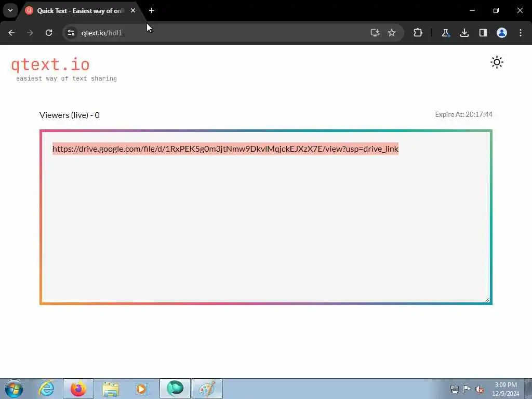Open the Extensions puzzle icon
The width and height of the screenshot is (532, 399).
pyautogui.click(x=418, y=33)
